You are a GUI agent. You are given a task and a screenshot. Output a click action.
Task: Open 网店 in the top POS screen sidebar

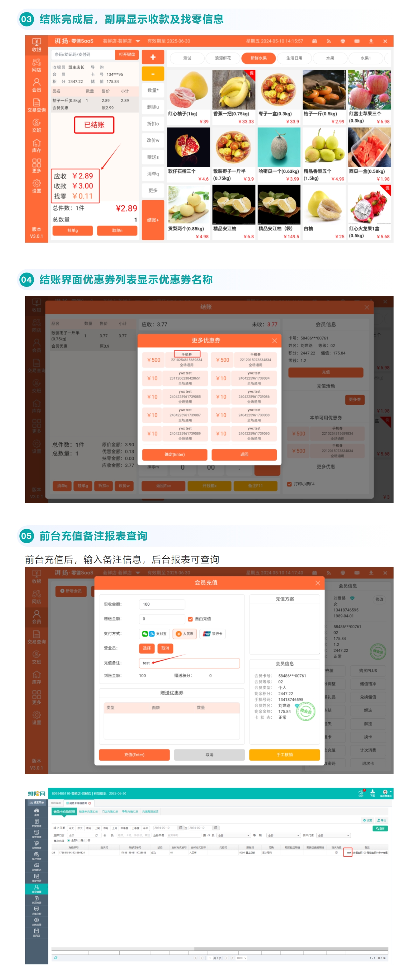pos(37,65)
